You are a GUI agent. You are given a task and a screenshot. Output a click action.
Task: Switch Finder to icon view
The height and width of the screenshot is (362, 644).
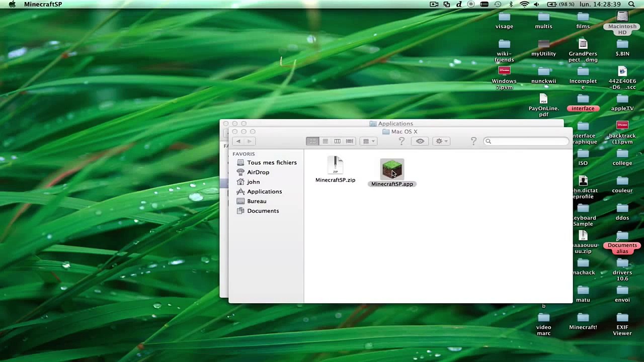click(312, 141)
